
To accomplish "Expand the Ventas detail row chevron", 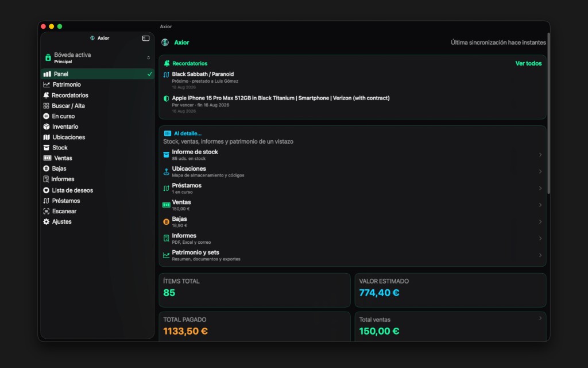I will pyautogui.click(x=540, y=205).
